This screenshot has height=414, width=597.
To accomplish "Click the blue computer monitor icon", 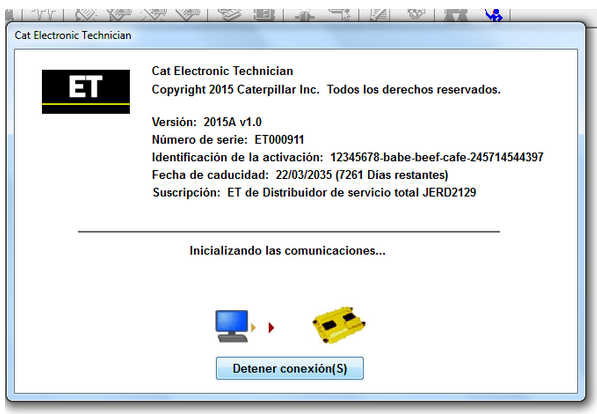I will click(x=231, y=326).
